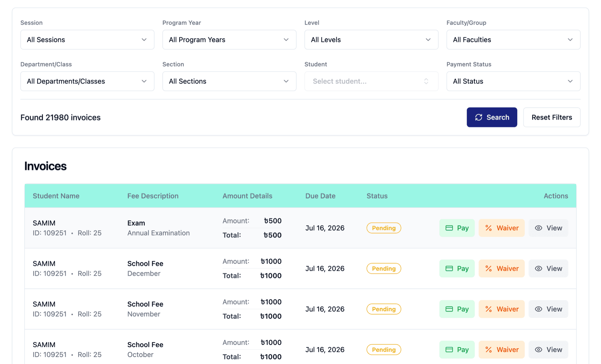Click SAMIM name in the Exam row
The width and height of the screenshot is (601, 364).
pyautogui.click(x=44, y=223)
